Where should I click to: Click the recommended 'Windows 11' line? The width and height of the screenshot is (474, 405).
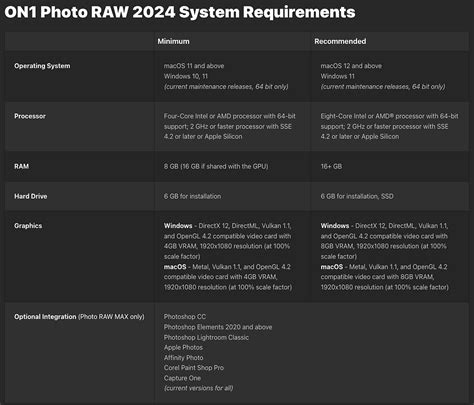[338, 76]
